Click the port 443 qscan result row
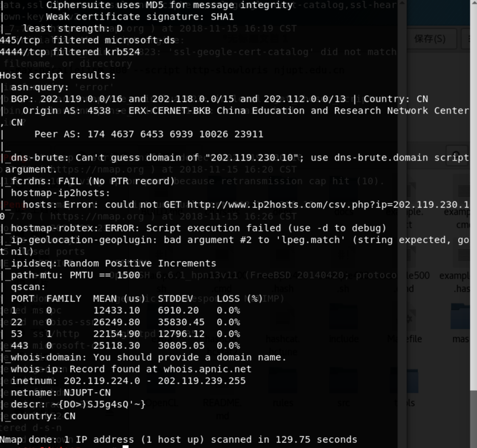The image size is (477, 448). [x=125, y=345]
